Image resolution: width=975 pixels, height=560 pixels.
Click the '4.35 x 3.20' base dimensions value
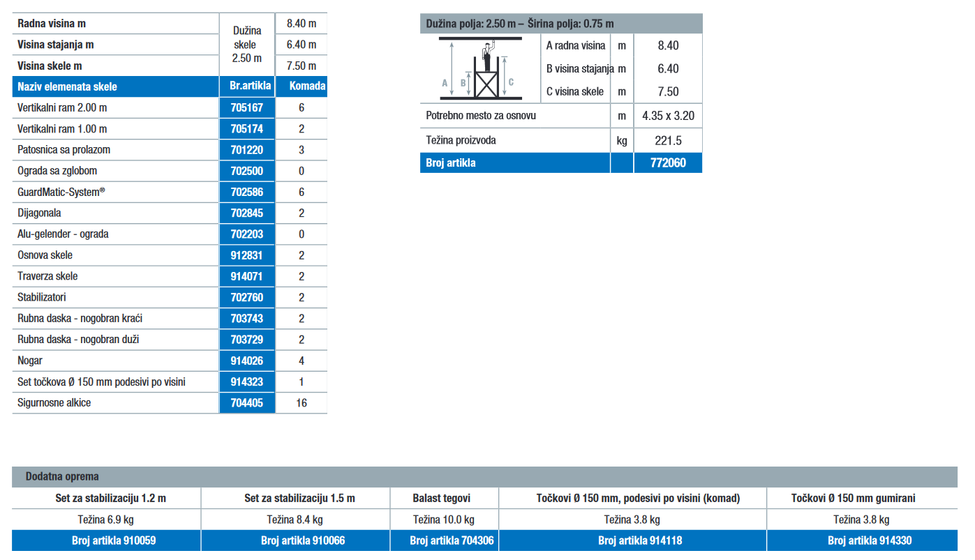coord(667,116)
